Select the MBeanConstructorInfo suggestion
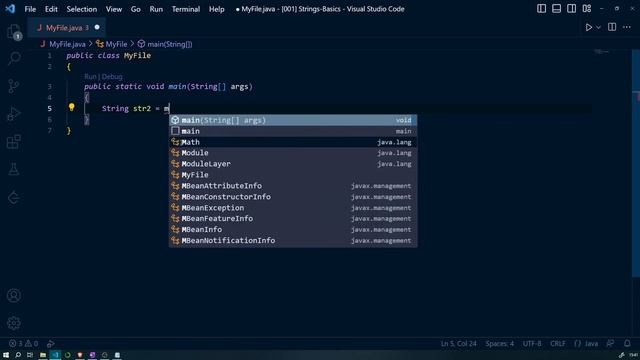Viewport: 640px width, 360px height. 293,197
